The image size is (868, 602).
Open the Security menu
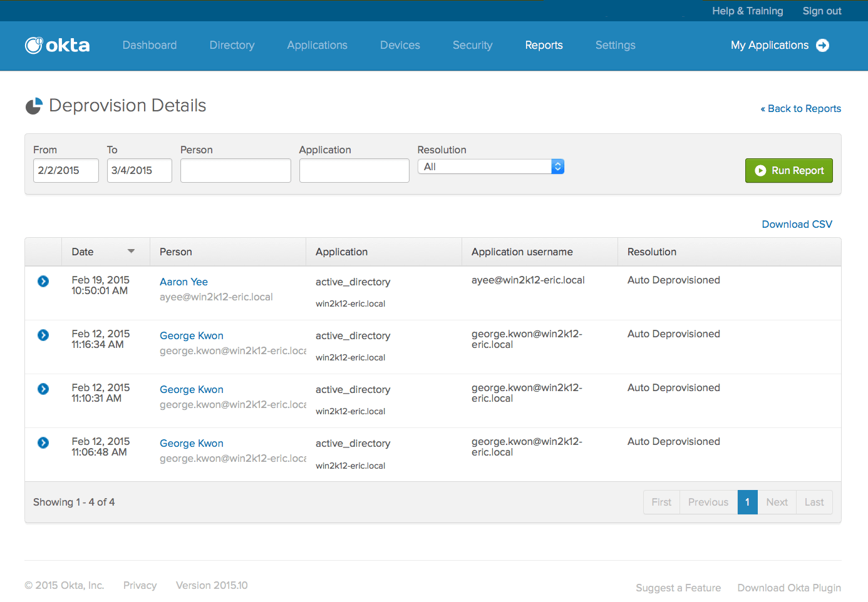pos(472,45)
